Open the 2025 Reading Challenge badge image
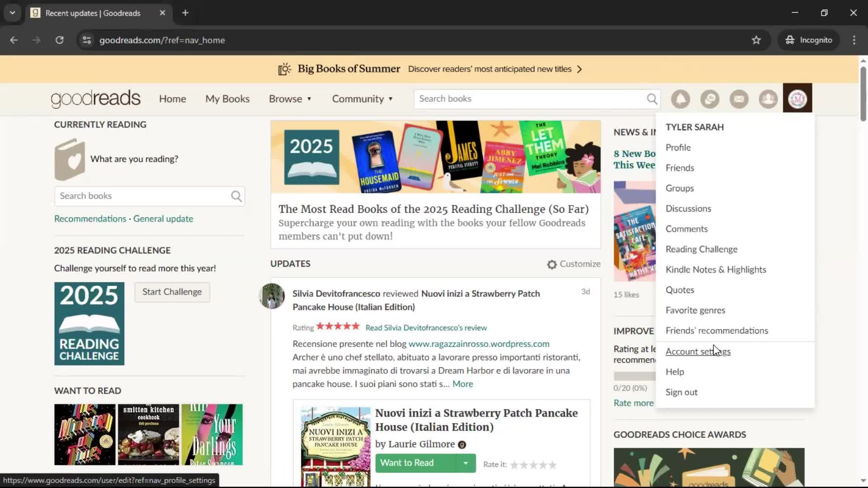868x488 pixels. click(89, 324)
